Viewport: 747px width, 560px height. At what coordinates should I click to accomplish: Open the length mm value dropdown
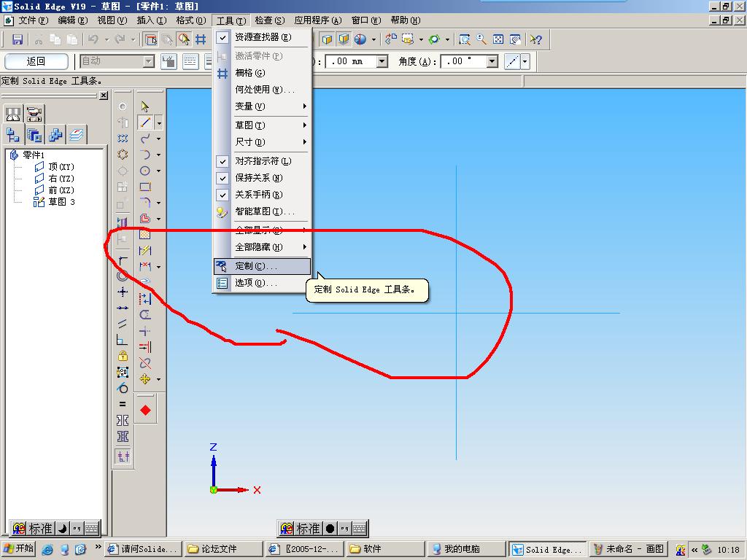pyautogui.click(x=382, y=61)
